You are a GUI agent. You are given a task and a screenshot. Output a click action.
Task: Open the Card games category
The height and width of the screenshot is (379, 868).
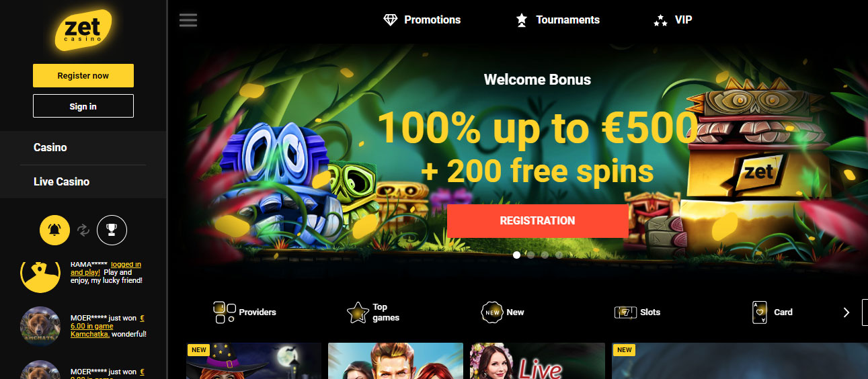coord(773,312)
